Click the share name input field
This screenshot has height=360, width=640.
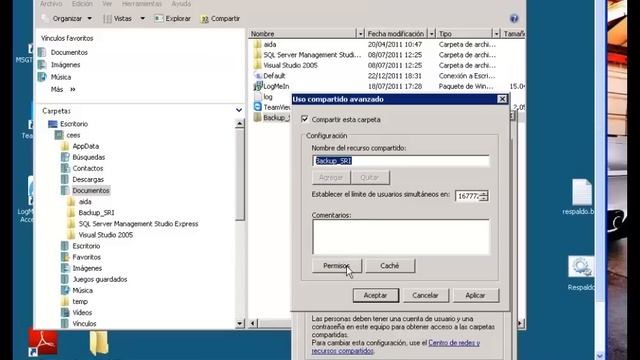pyautogui.click(x=400, y=161)
